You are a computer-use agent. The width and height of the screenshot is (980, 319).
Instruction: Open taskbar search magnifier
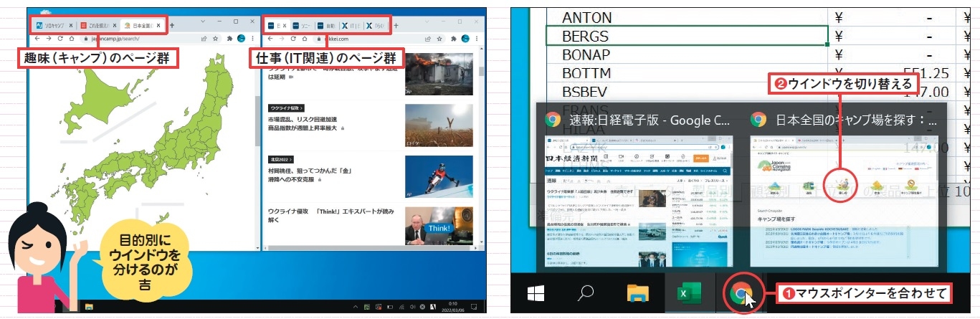point(586,294)
